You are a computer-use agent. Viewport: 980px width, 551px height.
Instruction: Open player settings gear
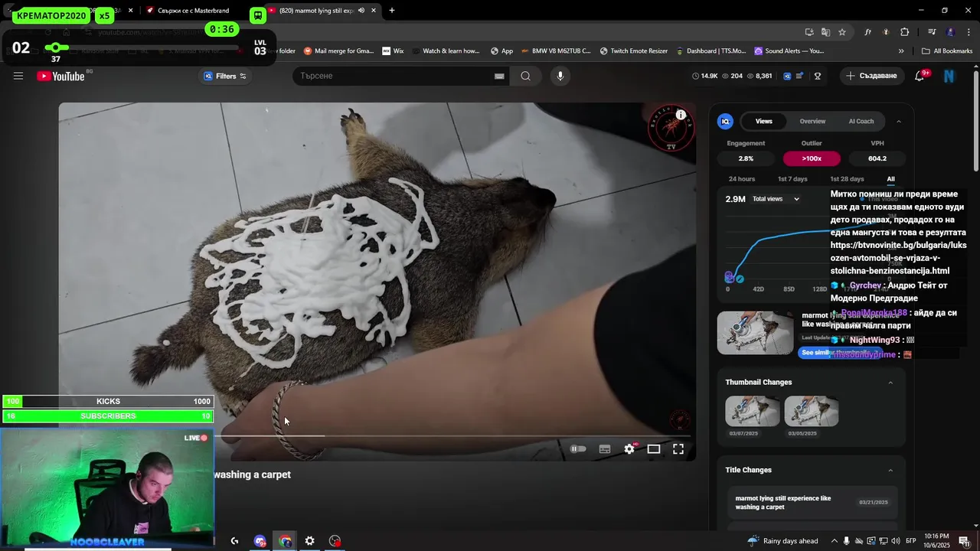click(629, 449)
